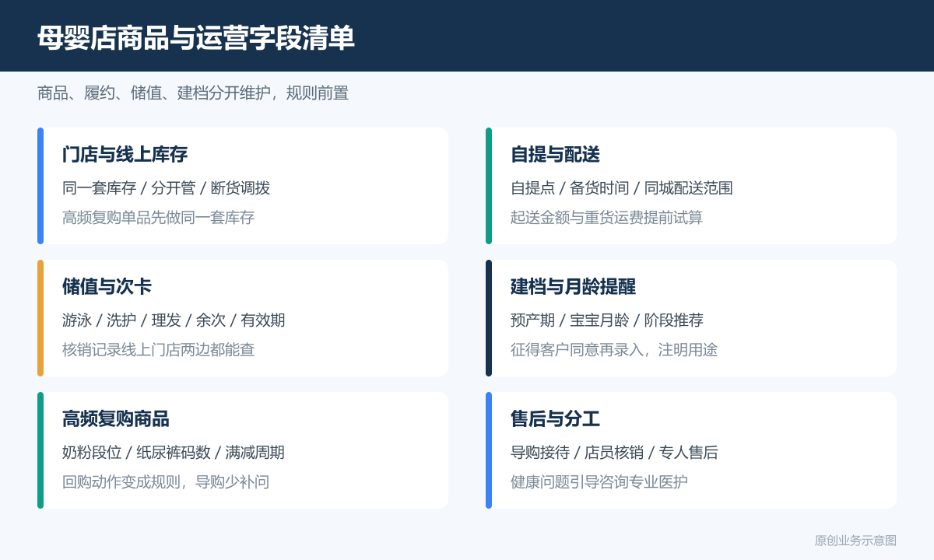Select the 建档与月龄提醒 card heading
The image size is (934, 560).
(x=573, y=286)
